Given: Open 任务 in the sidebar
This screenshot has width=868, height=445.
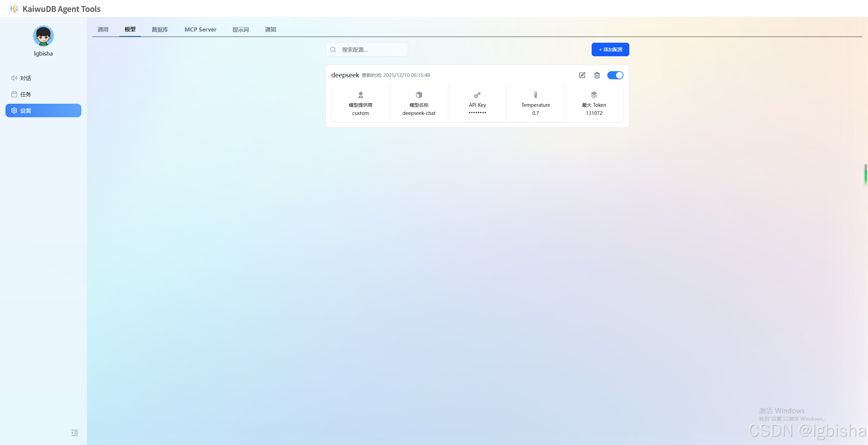Looking at the screenshot, I should click(26, 94).
